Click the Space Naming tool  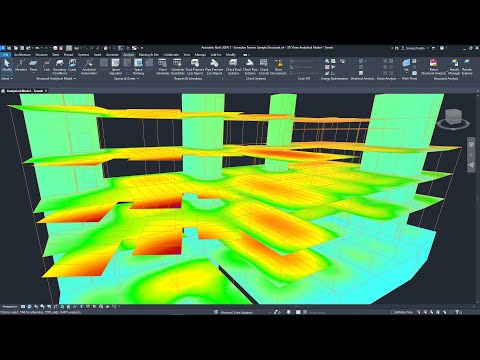pyautogui.click(x=138, y=67)
